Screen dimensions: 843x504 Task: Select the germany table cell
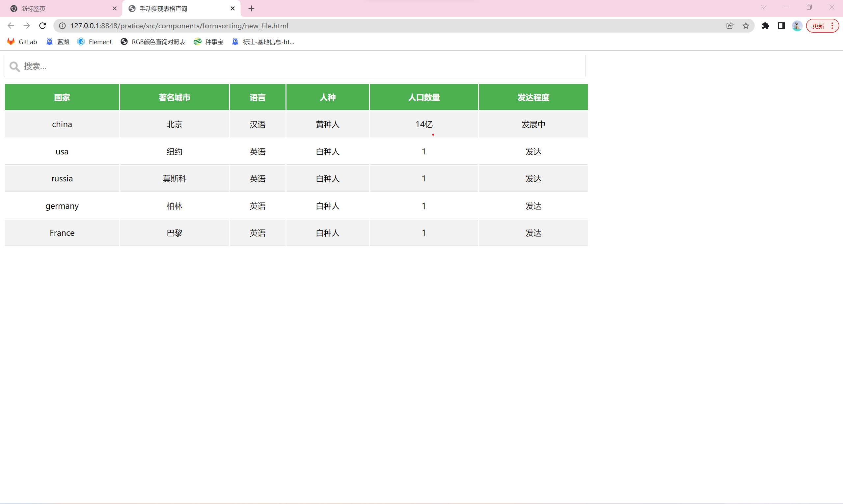click(x=62, y=206)
